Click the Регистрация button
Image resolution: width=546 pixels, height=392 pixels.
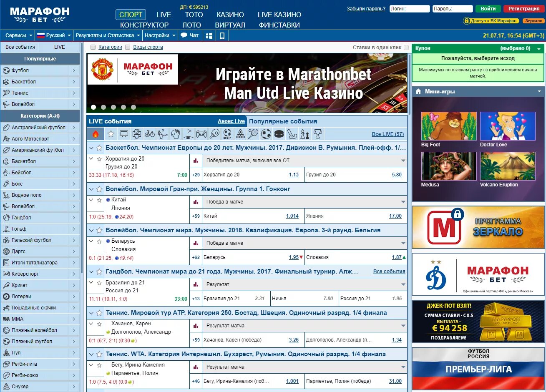524,9
